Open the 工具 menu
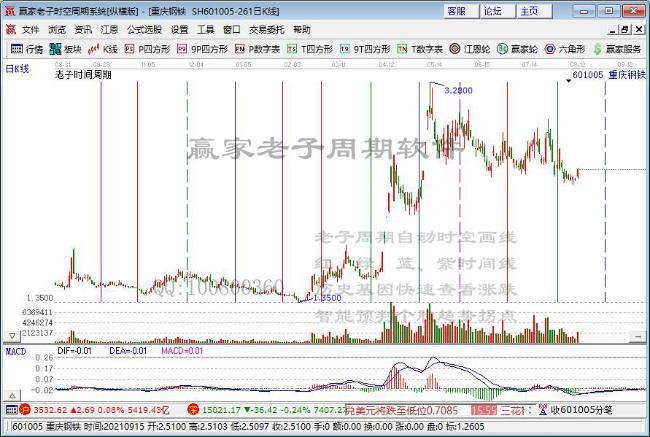This screenshot has height=437, width=650. (x=206, y=30)
